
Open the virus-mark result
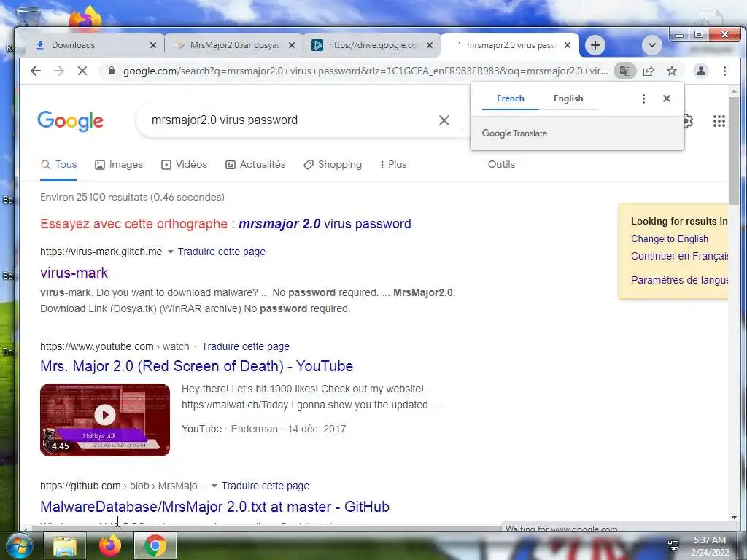click(x=74, y=273)
